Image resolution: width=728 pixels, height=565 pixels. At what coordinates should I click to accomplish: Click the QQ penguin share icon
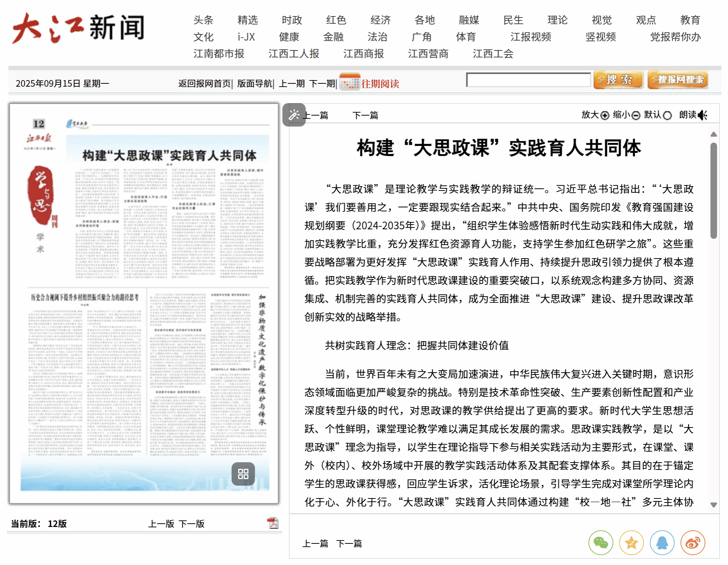point(662,543)
